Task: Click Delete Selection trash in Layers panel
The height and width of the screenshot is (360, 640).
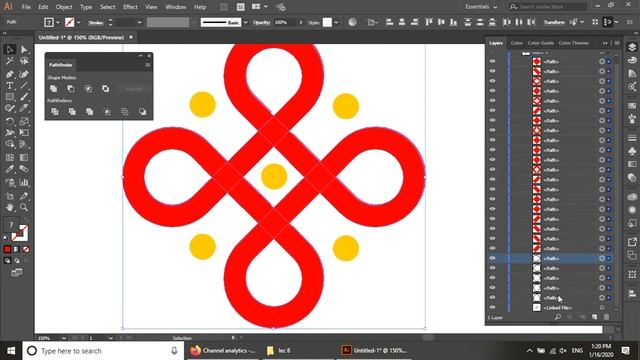Action: (x=607, y=317)
